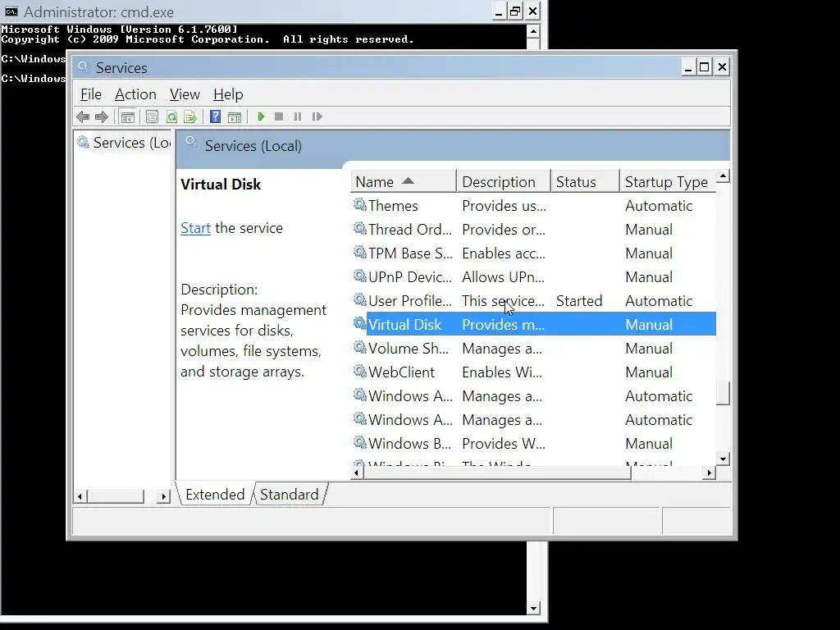
Task: Click the description 'Enables Wi...' of WebClient
Action: (x=502, y=372)
